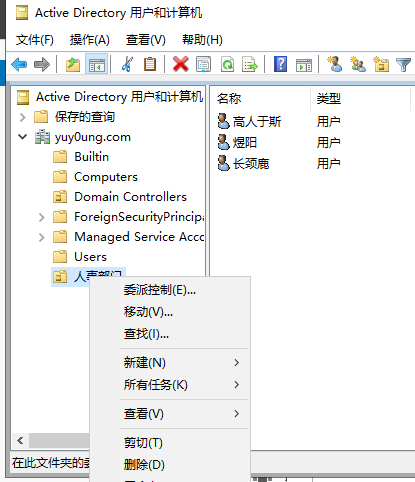Click the 人事部门 OU folder icon
This screenshot has height=482, width=415.
(60, 276)
